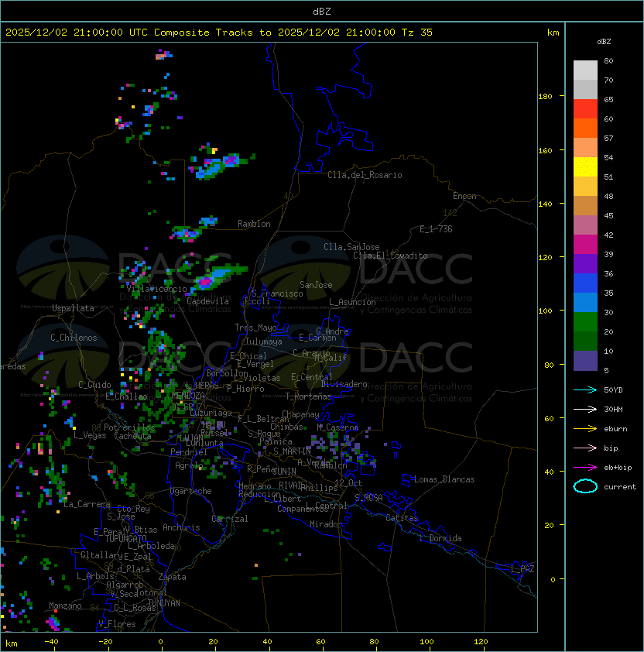The image size is (644, 652).
Task: Click the magenta eb+bip arrow in legend
Action: click(585, 468)
